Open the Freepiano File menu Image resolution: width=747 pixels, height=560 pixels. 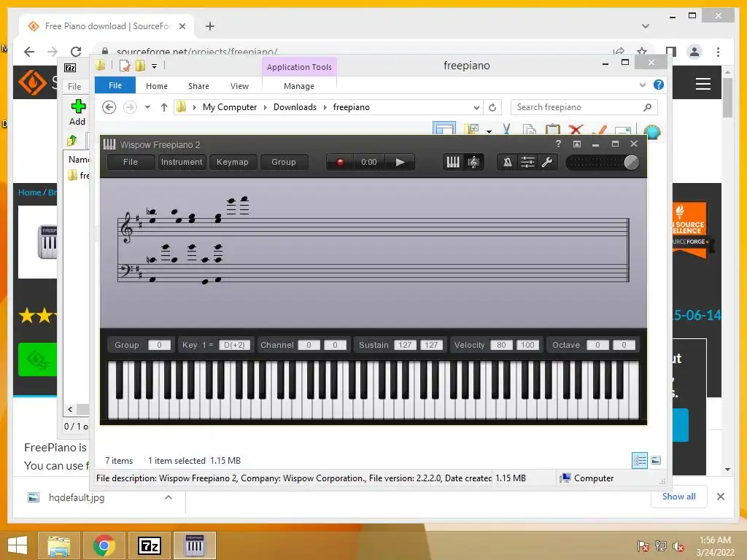tap(131, 162)
